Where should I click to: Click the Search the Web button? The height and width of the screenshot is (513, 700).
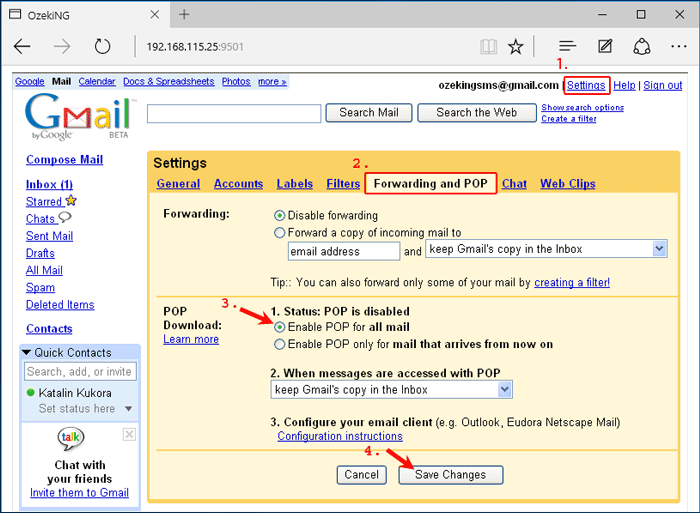point(476,113)
